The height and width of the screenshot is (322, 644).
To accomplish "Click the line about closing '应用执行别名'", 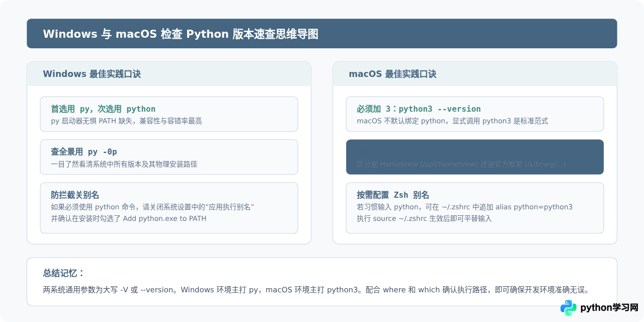I will pos(152,207).
